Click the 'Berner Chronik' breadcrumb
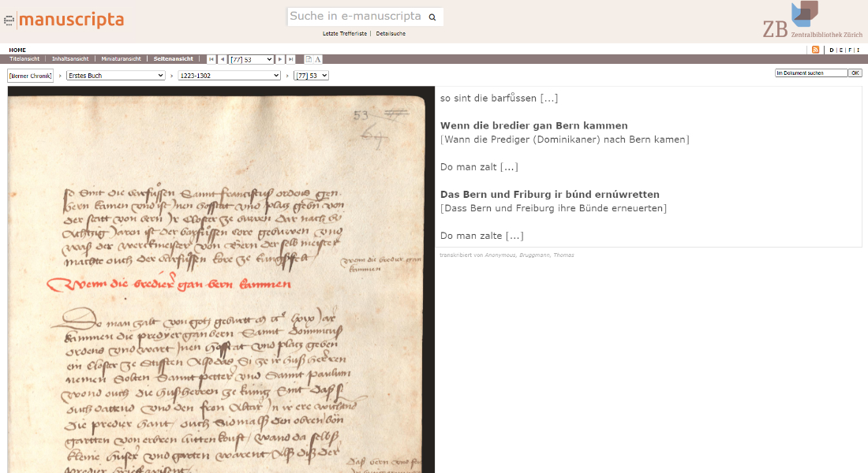The image size is (868, 473). point(31,76)
